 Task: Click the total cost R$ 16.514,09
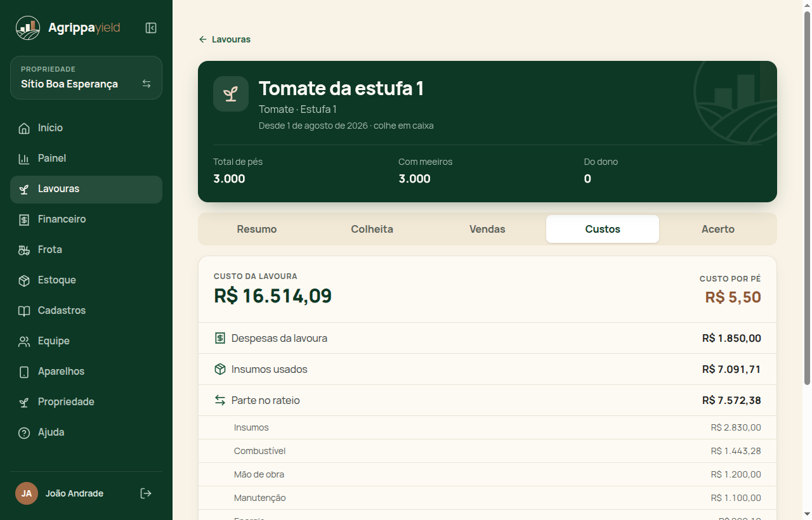pyautogui.click(x=273, y=296)
